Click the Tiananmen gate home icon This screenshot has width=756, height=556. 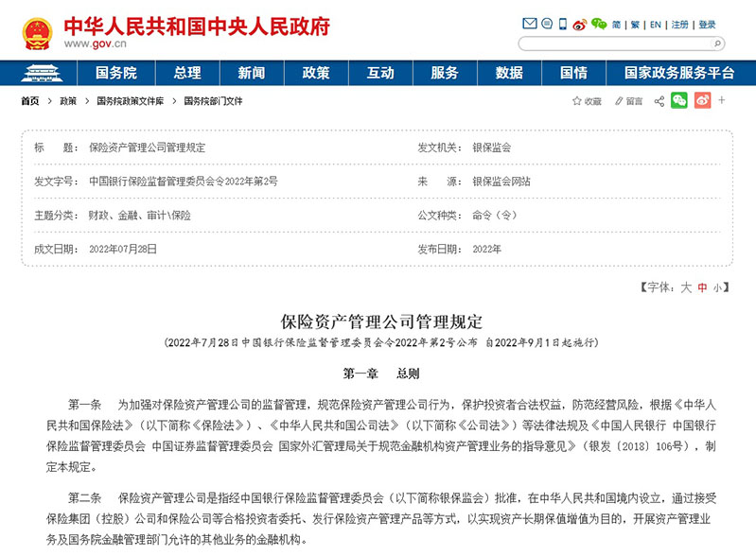[x=42, y=73]
